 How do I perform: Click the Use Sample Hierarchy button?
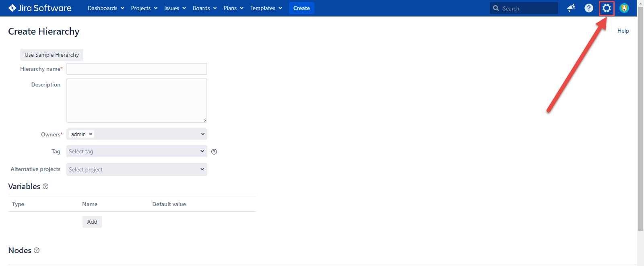pos(52,55)
